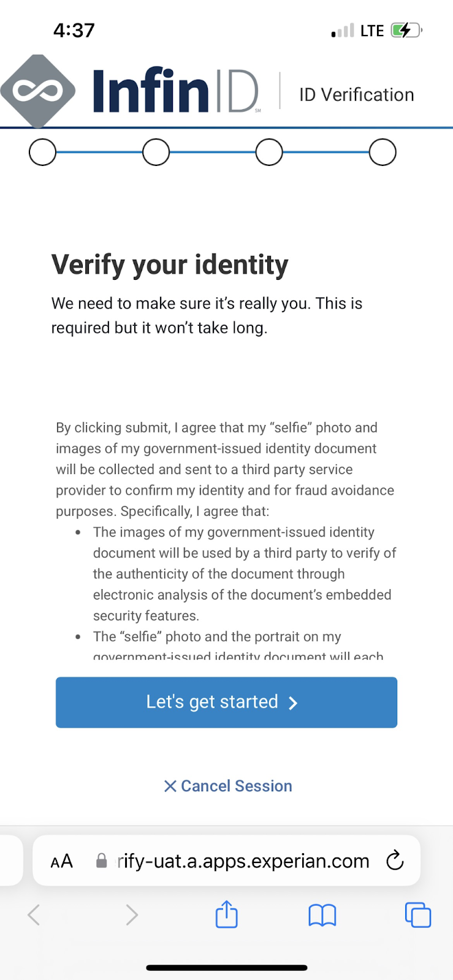453x980 pixels.
Task: Open the Safari tabs overview icon
Action: [x=417, y=915]
